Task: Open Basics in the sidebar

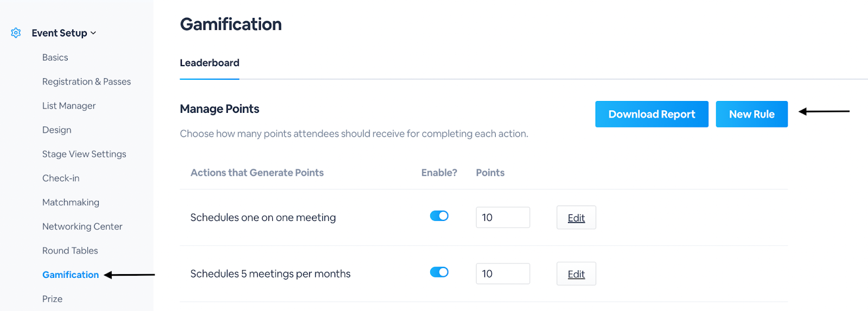Action: [55, 58]
